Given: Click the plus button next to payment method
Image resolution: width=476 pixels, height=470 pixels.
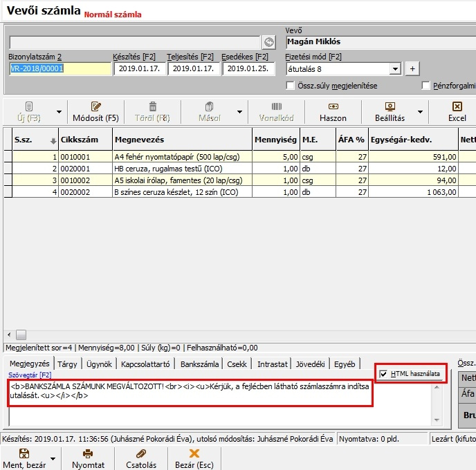Looking at the screenshot, I should pyautogui.click(x=412, y=69).
